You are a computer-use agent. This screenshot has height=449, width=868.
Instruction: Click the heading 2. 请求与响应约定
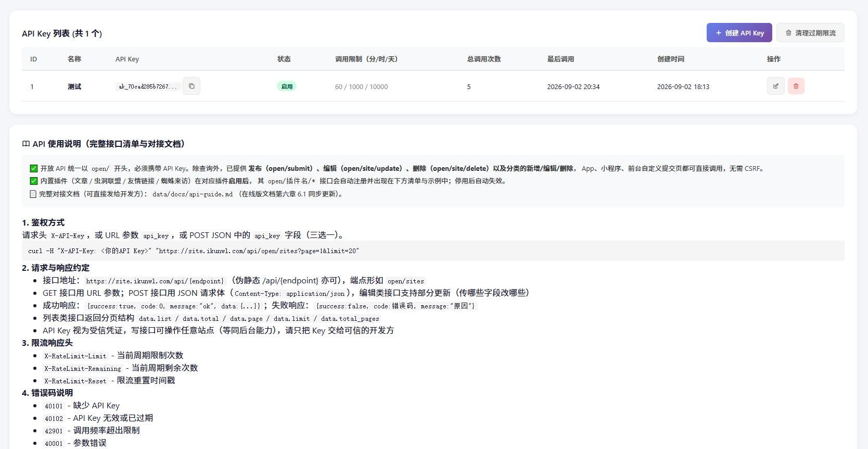coord(56,268)
